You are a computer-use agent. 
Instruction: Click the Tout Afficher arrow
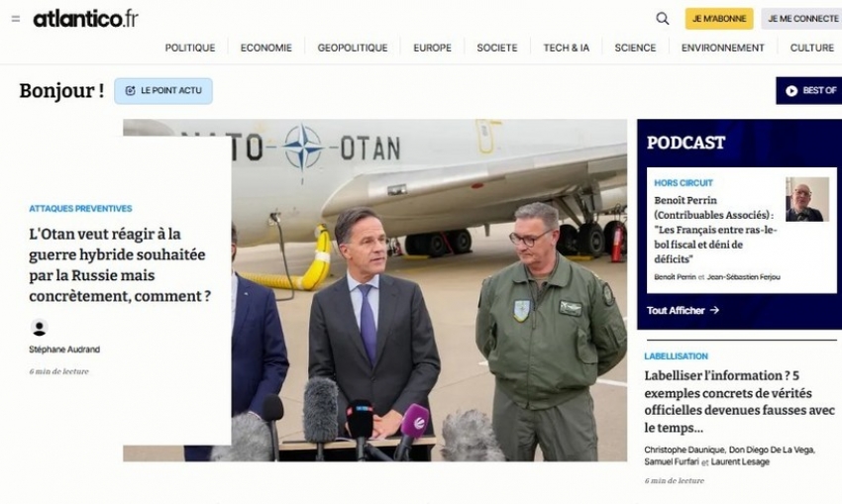[714, 310]
